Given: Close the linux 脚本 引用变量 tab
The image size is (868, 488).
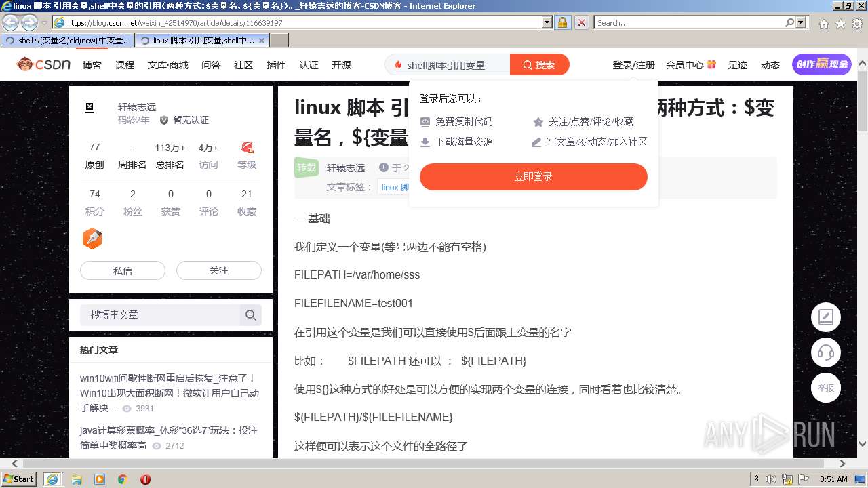Looking at the screenshot, I should click(262, 41).
